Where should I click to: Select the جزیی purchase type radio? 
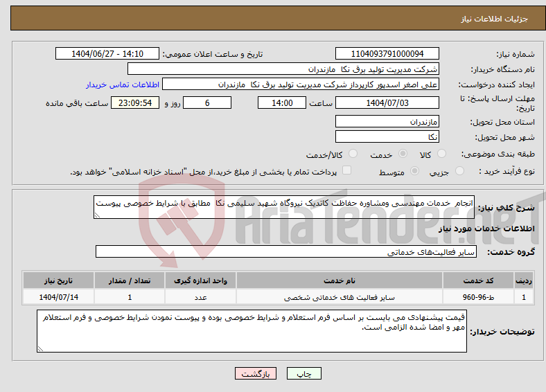[459, 170]
